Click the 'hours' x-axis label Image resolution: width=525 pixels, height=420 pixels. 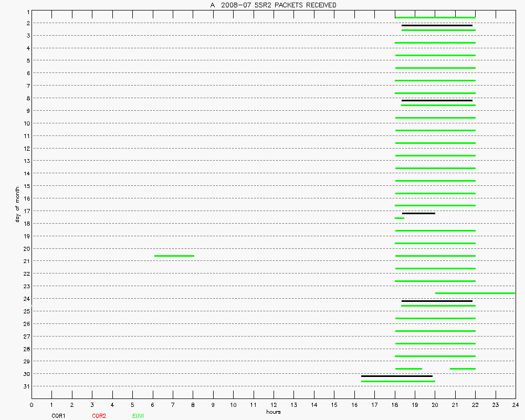coord(274,412)
